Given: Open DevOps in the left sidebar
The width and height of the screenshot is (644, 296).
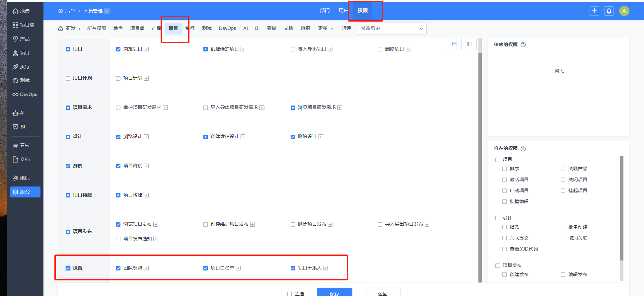Looking at the screenshot, I should point(25,95).
